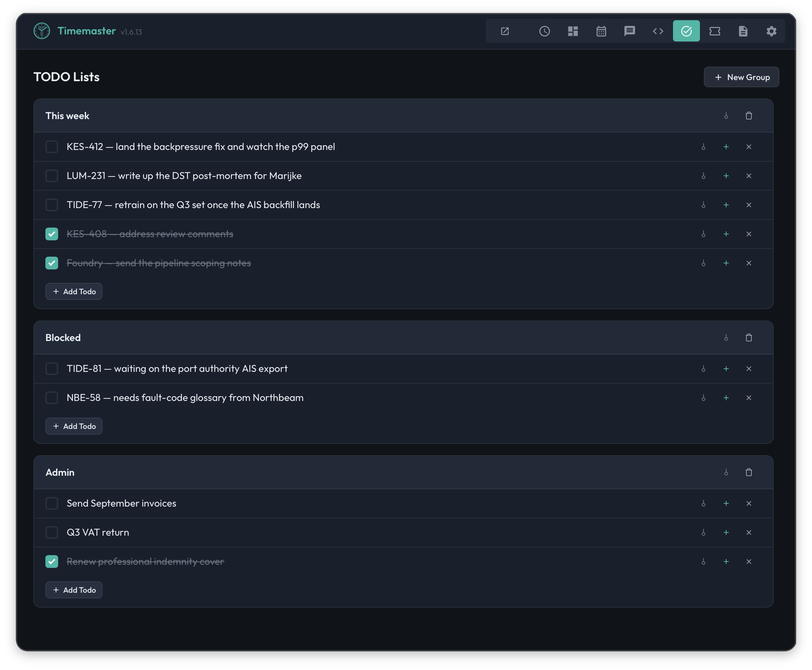Add subtask plus on LUM-231 row
The height and width of the screenshot is (670, 812).
point(726,176)
